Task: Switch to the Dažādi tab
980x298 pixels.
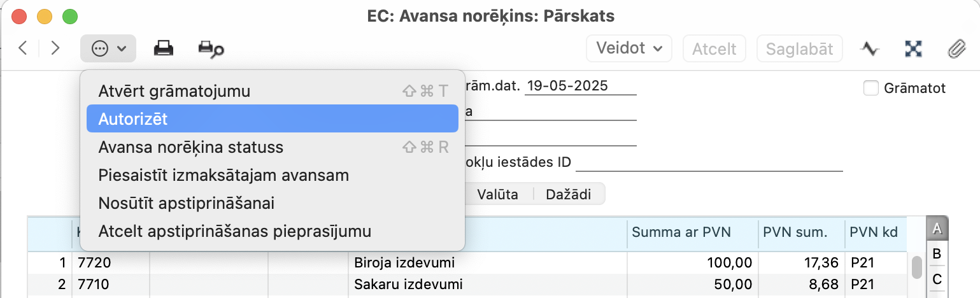Action: [x=568, y=195]
